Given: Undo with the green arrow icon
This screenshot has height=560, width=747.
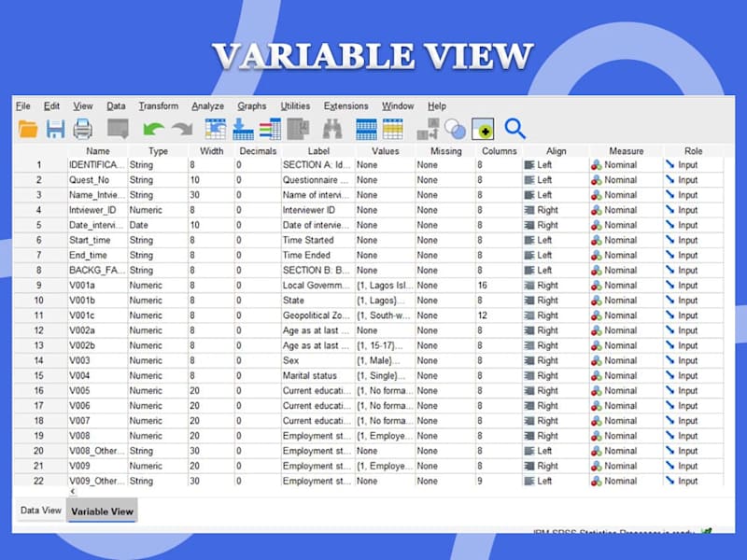Looking at the screenshot, I should click(153, 129).
